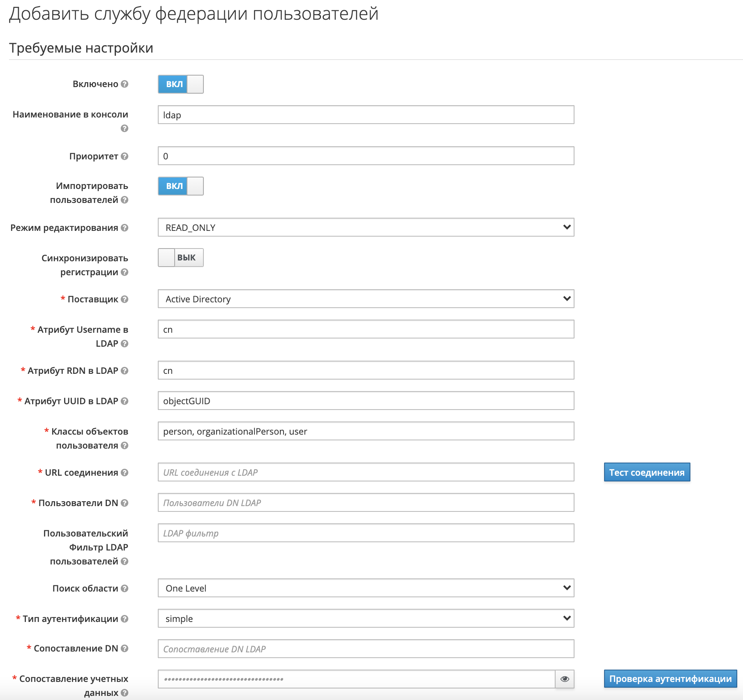Open help for Режим редактирования
The width and height of the screenshot is (743, 700).
[x=125, y=228]
